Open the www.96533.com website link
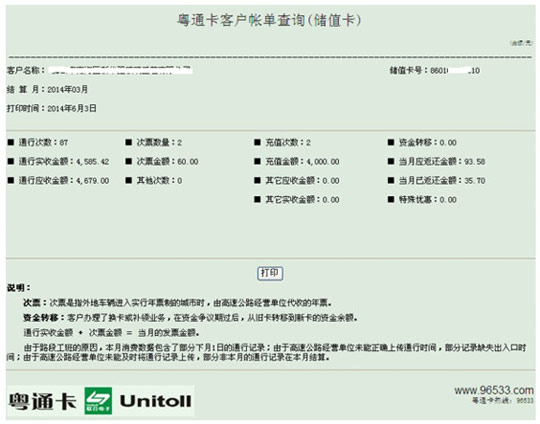This screenshot has width=540, height=424. pos(494,390)
